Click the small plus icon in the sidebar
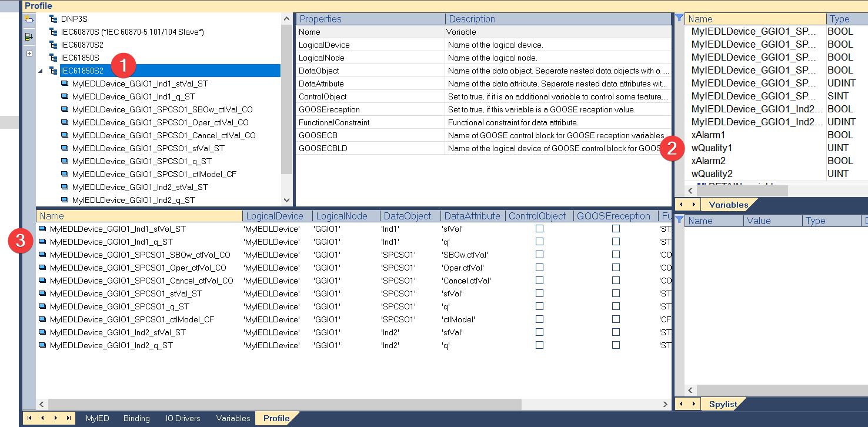The height and width of the screenshot is (427, 868). [29, 54]
